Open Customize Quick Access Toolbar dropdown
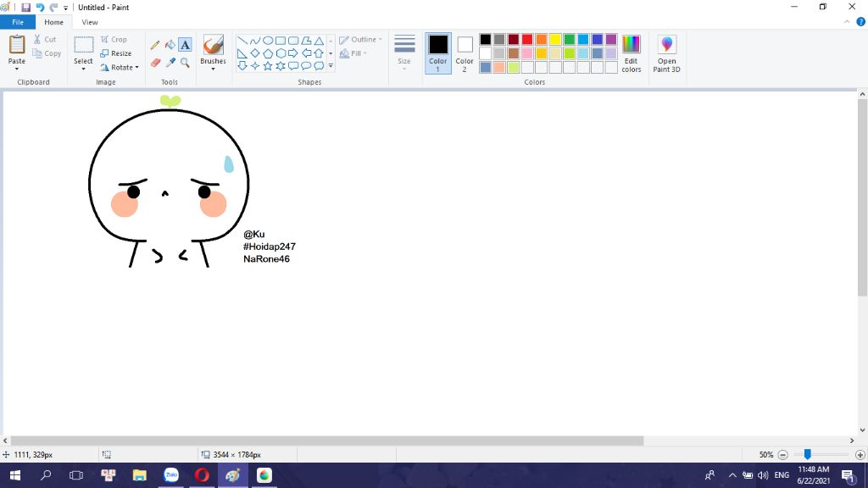 [66, 8]
